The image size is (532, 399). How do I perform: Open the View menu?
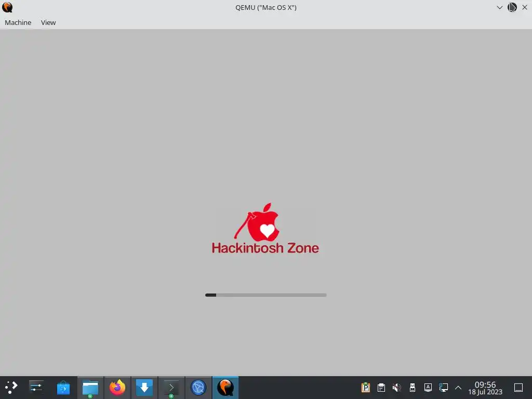coord(48,22)
